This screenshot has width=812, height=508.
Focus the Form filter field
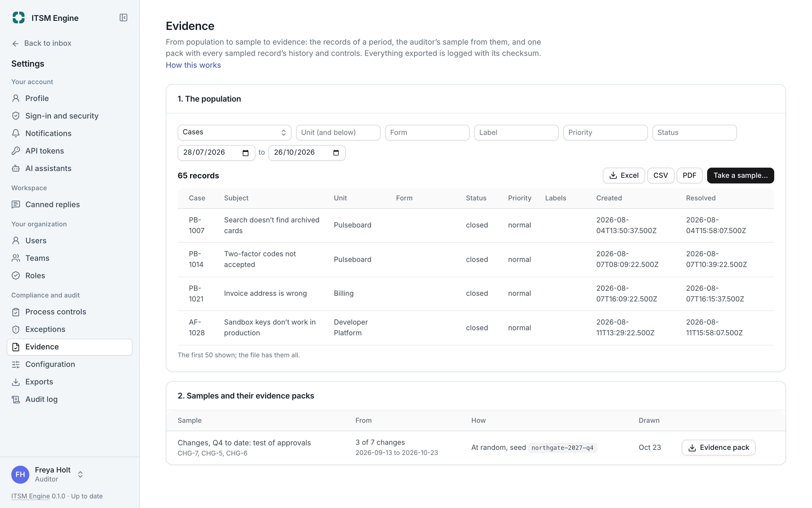(x=427, y=132)
